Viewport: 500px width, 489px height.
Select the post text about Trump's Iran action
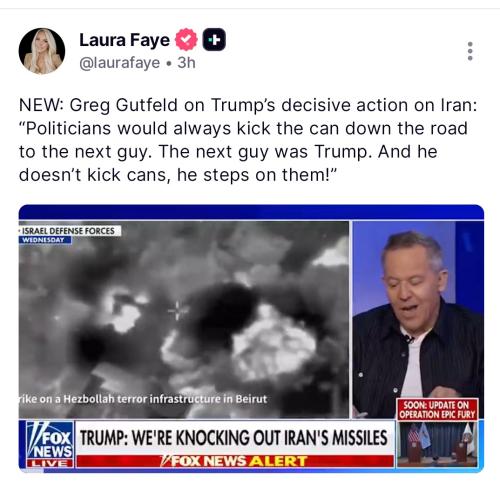tap(248, 140)
